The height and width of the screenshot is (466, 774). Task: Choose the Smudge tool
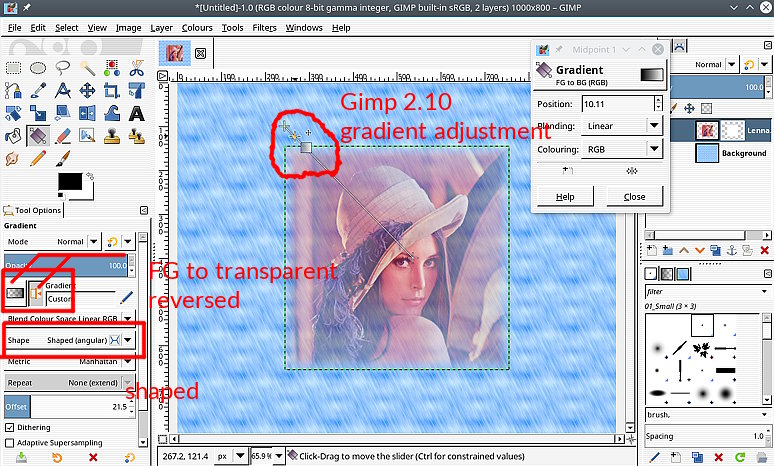click(12, 158)
